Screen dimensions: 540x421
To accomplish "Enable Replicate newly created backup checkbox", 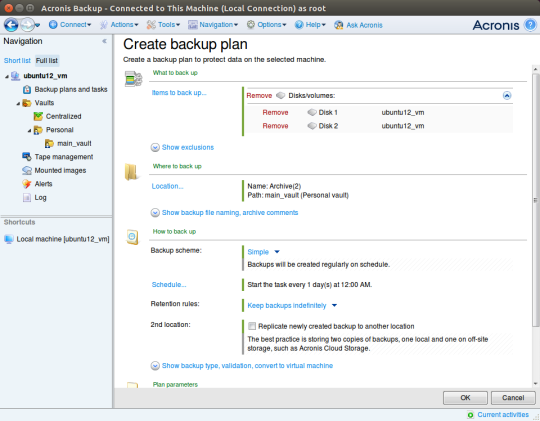I will coord(252,326).
